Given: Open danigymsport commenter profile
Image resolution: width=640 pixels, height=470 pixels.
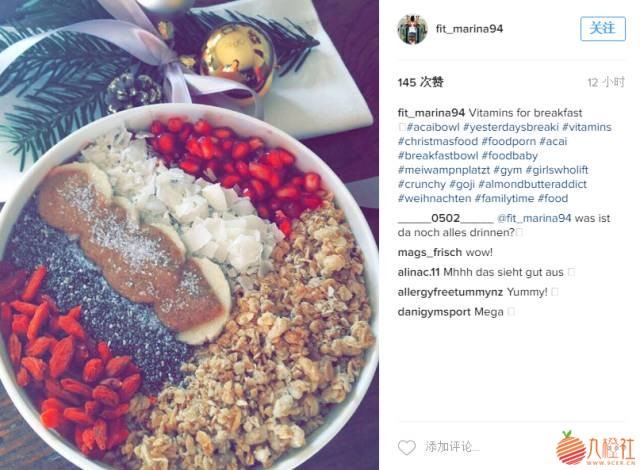Looking at the screenshot, I should point(434,312).
